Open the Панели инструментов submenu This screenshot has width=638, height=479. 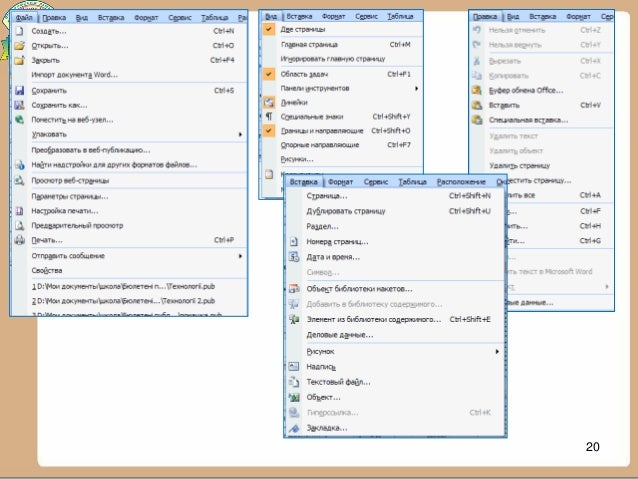click(x=416, y=88)
